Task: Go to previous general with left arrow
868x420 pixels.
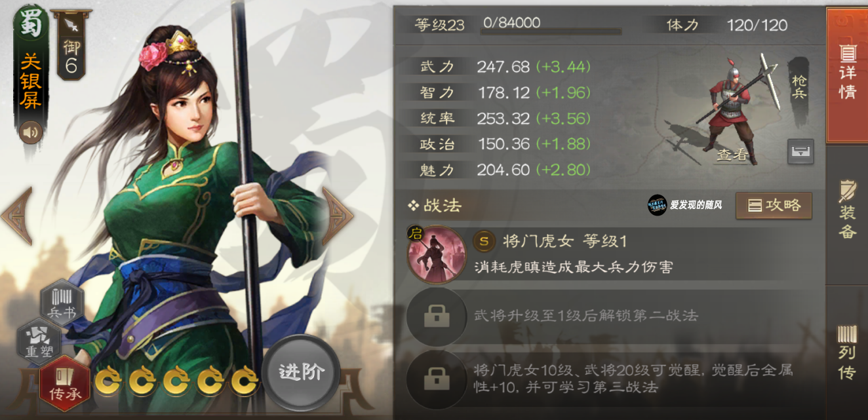Action: pos(16,216)
